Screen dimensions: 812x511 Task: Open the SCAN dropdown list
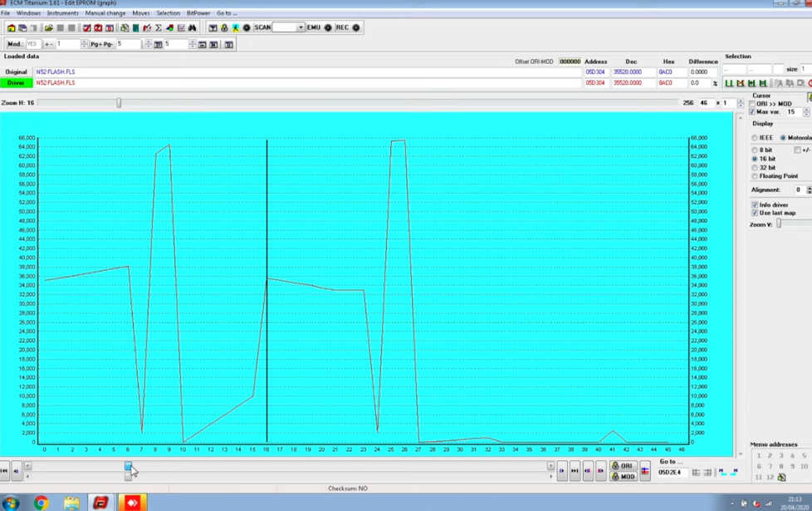point(301,27)
